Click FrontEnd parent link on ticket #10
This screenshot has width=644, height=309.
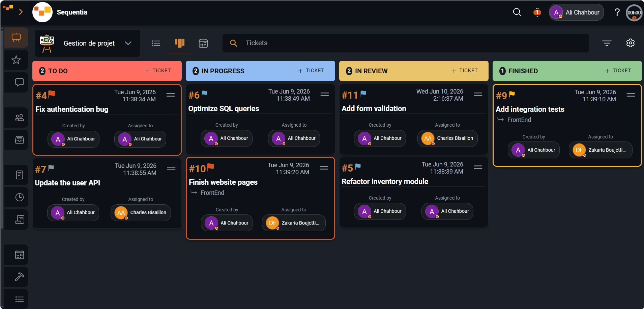(x=212, y=193)
